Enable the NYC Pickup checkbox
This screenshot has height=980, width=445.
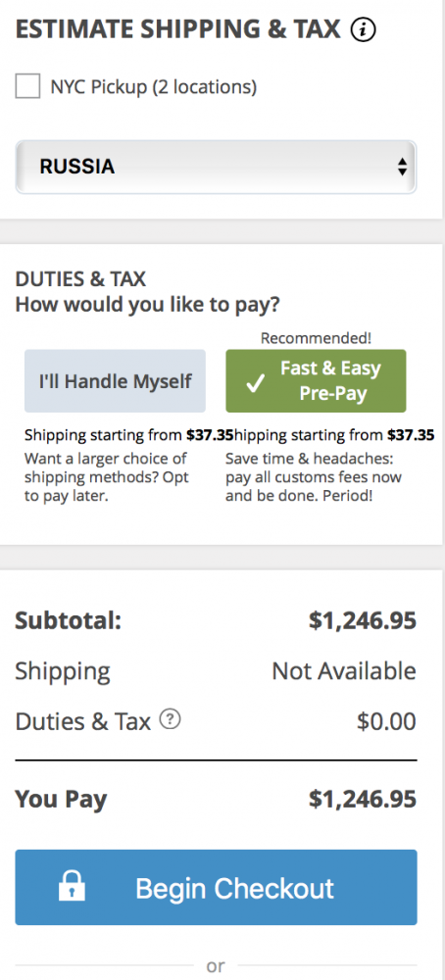pyautogui.click(x=27, y=86)
